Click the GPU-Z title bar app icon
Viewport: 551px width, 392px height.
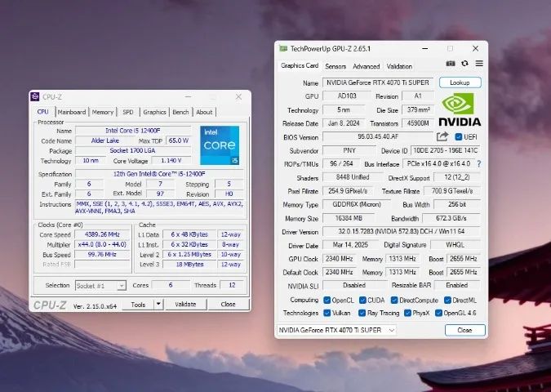[x=283, y=48]
